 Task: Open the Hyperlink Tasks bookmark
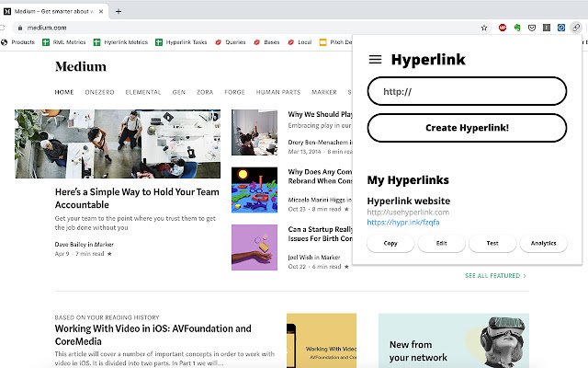click(x=181, y=42)
